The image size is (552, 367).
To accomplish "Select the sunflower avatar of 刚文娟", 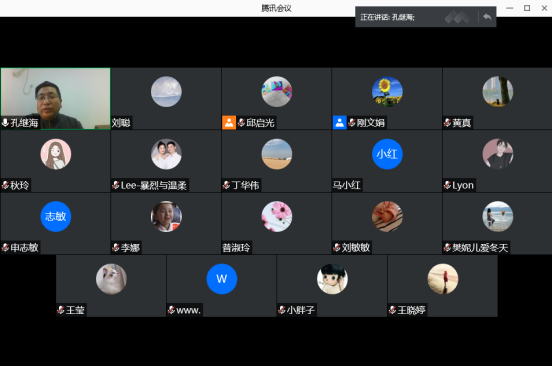I will 387,92.
